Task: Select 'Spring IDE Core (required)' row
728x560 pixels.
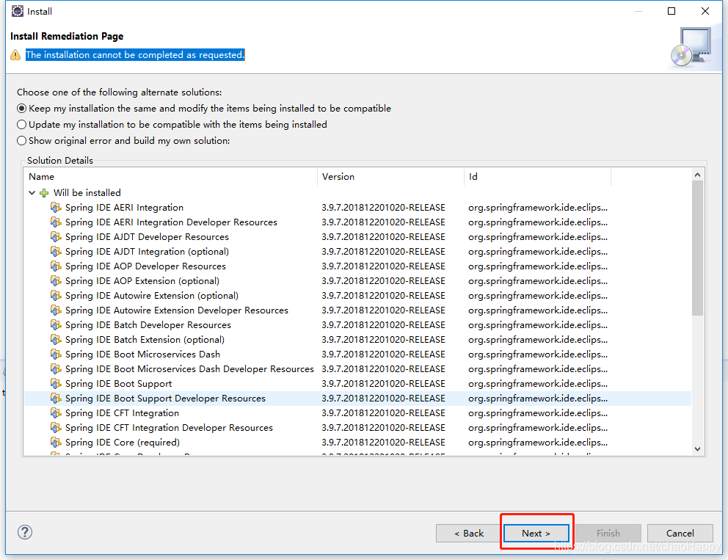Action: coord(357,443)
